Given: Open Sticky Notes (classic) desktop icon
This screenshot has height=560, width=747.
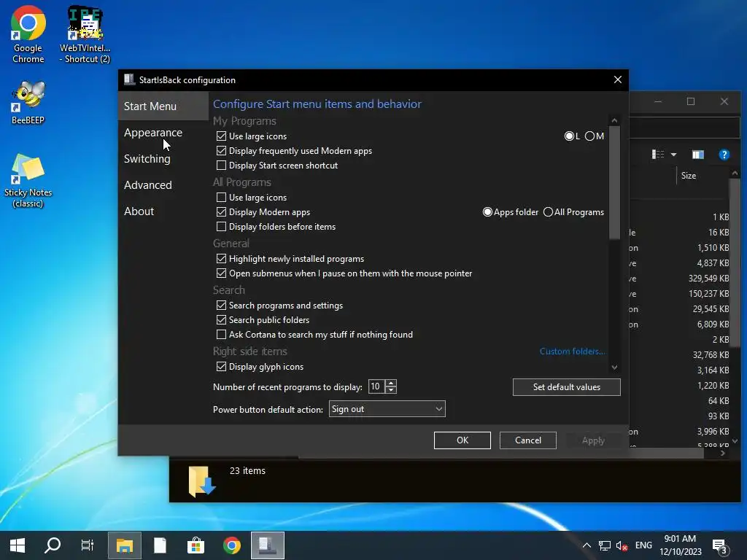Looking at the screenshot, I should coord(28,181).
